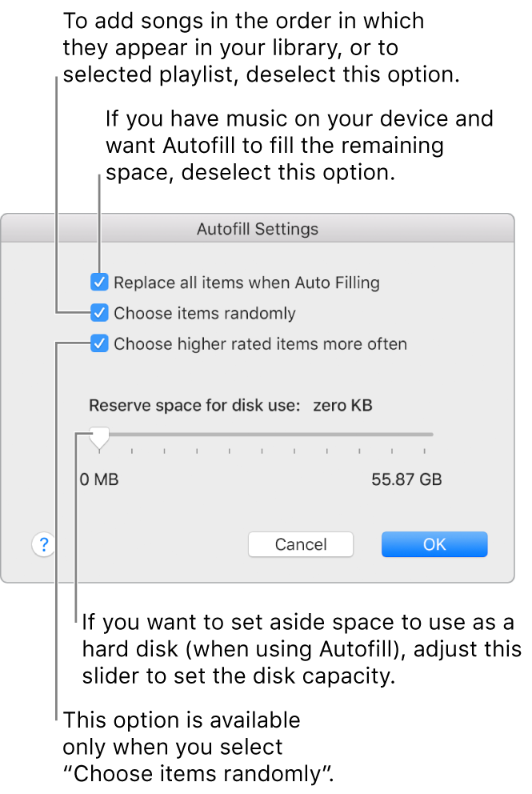Confirm settings with OK
Screen dimensions: 532x794
pos(434,544)
